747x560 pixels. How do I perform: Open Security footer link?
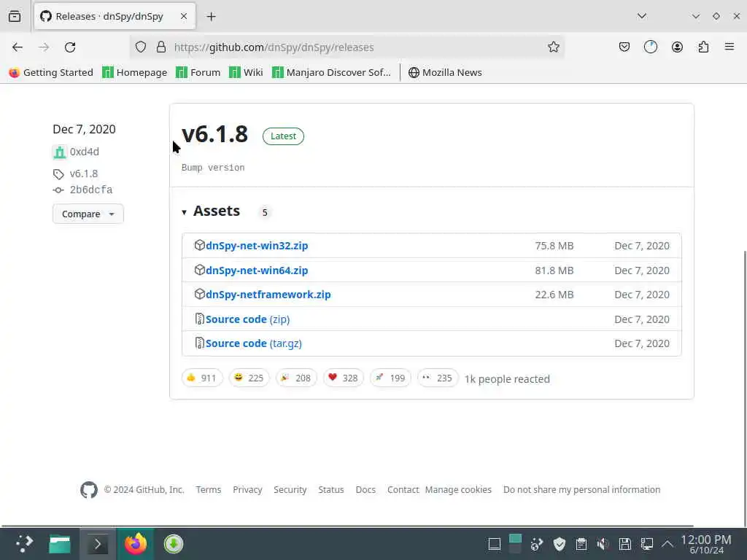290,489
